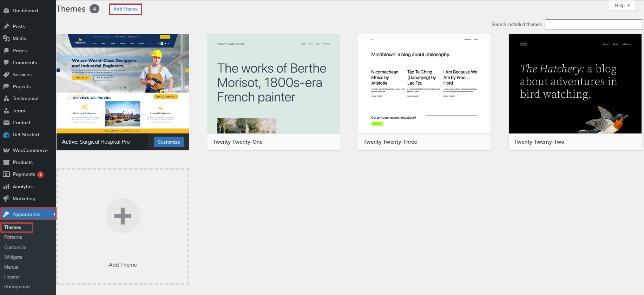
Task: Click the Twenty Twenty-Two theme name
Action: click(x=539, y=142)
